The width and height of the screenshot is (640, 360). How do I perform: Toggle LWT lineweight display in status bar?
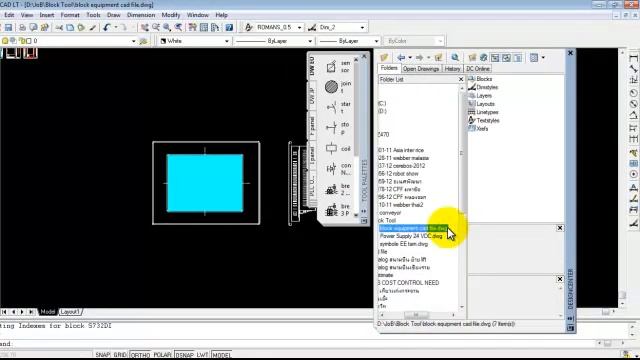(x=202, y=355)
